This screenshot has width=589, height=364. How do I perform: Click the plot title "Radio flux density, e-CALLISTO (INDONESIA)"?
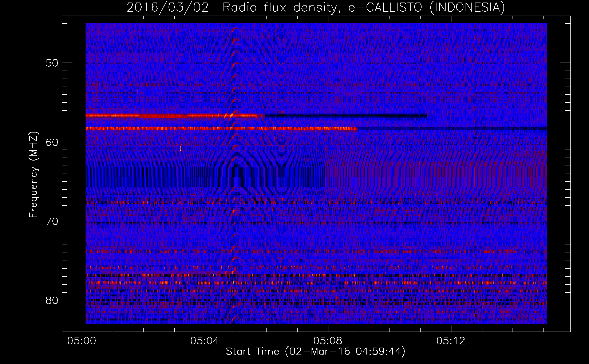click(x=364, y=8)
